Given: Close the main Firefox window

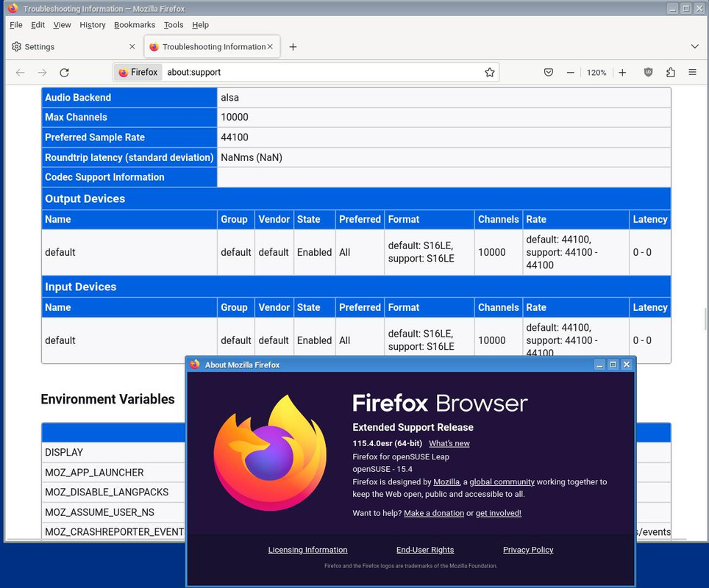Looking at the screenshot, I should click(699, 9).
